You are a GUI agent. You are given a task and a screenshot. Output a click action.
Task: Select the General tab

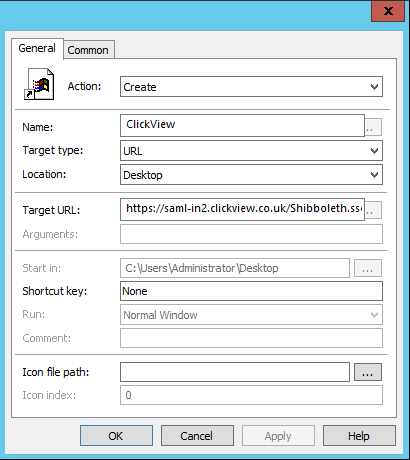[37, 48]
